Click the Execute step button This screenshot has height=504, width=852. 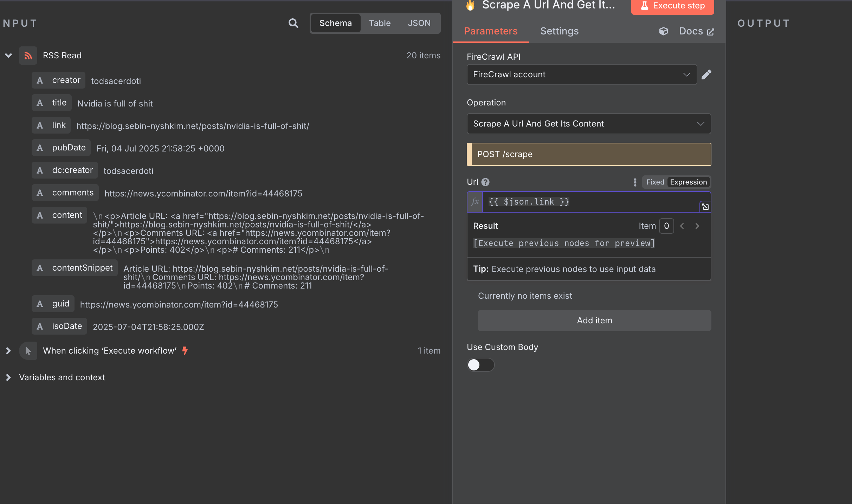click(x=672, y=6)
